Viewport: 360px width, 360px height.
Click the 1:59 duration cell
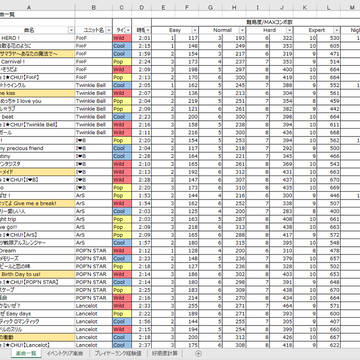(x=142, y=54)
